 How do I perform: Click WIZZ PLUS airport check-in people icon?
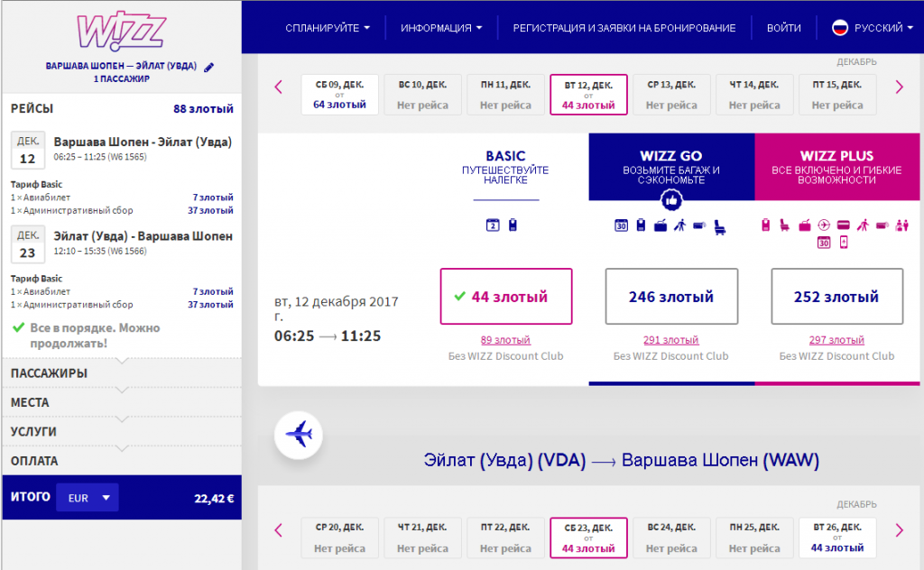click(x=901, y=225)
